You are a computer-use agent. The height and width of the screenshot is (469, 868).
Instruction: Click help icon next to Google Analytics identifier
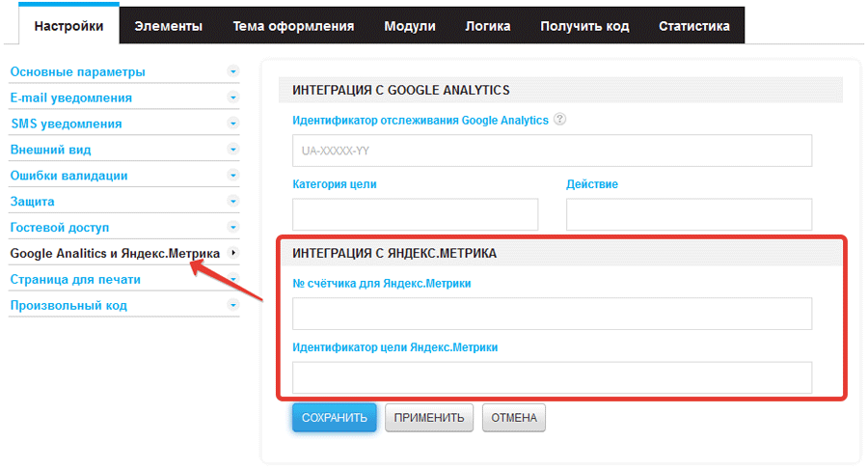point(559,121)
